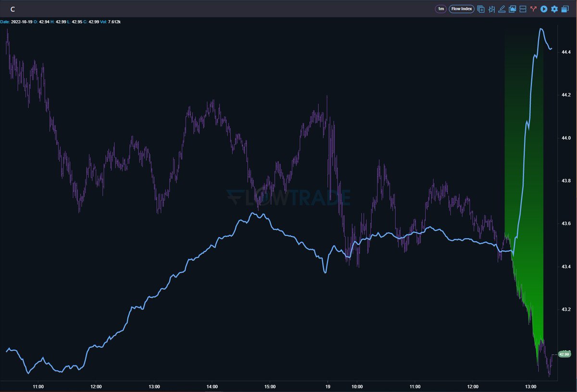Click the chart image snapshot icon
This screenshot has height=392, width=577.
pos(512,9)
